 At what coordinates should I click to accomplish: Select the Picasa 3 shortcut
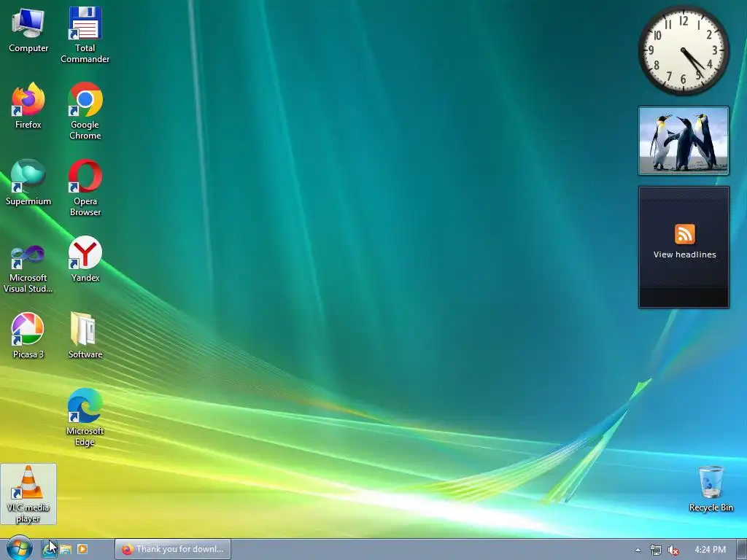tap(28, 335)
